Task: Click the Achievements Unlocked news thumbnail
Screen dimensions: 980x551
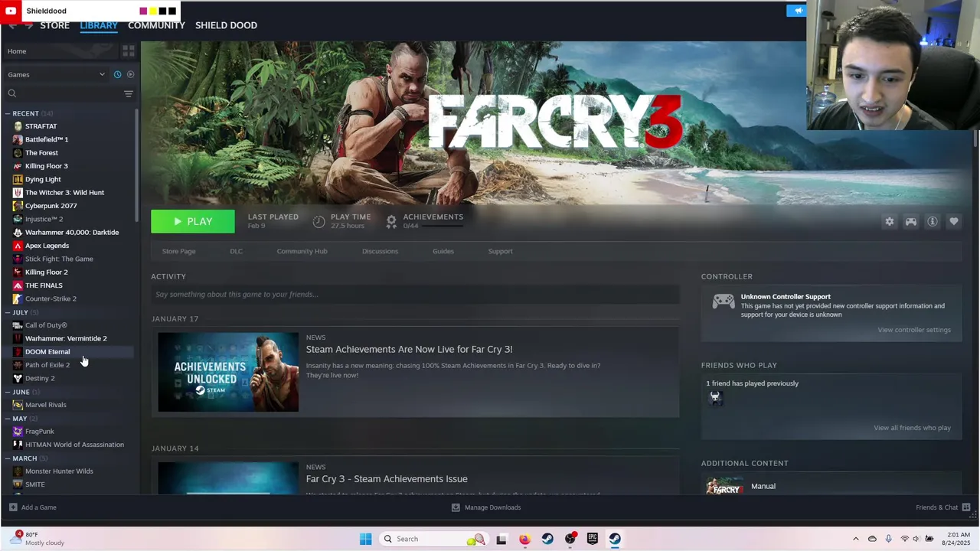Action: 228,372
